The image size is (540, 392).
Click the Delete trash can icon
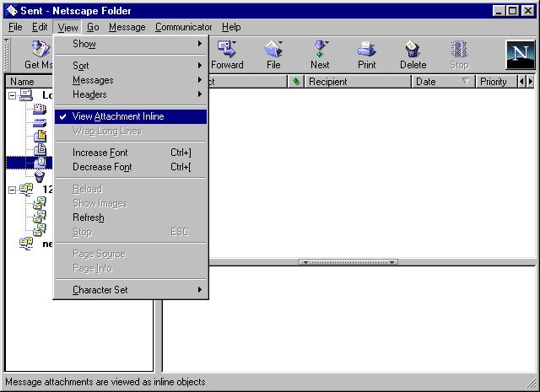pos(413,49)
